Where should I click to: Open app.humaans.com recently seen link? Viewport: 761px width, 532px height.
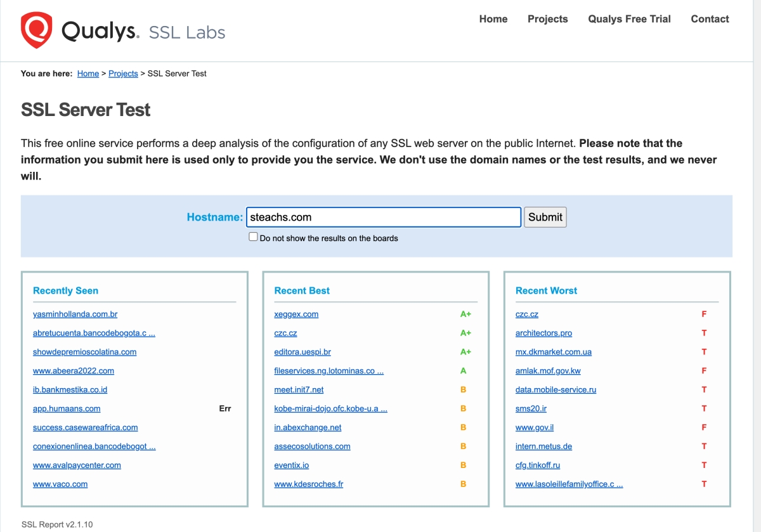67,408
